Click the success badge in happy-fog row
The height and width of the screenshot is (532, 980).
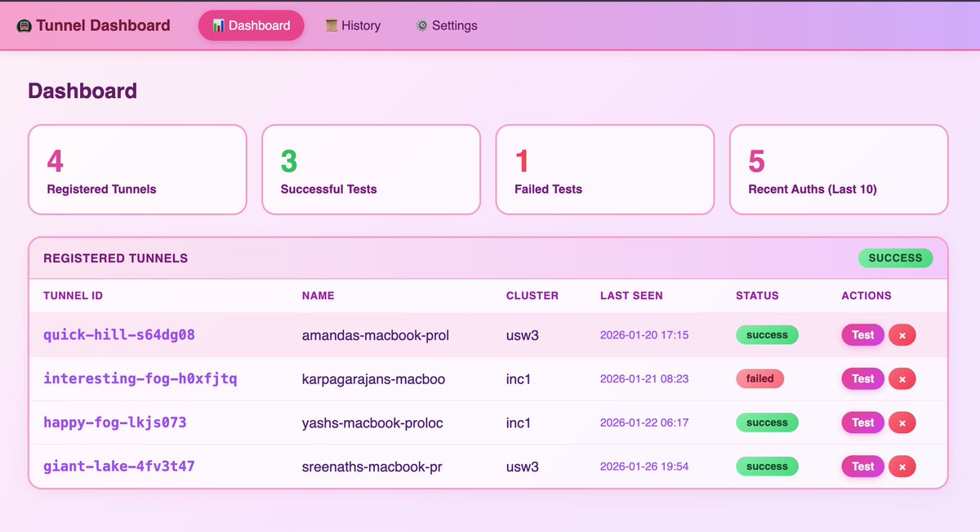point(767,422)
